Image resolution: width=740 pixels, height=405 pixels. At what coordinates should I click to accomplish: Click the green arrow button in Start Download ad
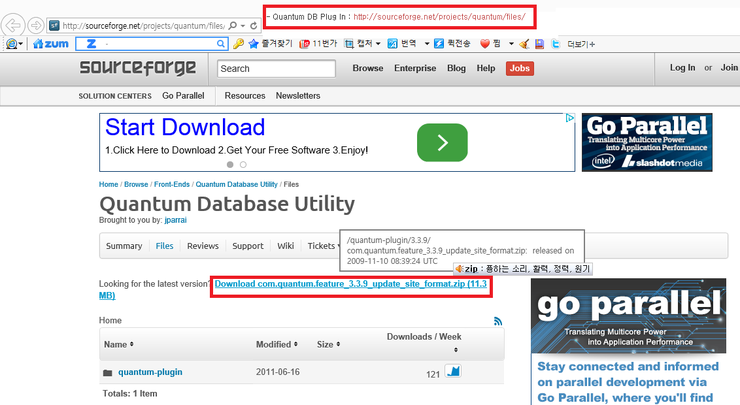(x=442, y=143)
